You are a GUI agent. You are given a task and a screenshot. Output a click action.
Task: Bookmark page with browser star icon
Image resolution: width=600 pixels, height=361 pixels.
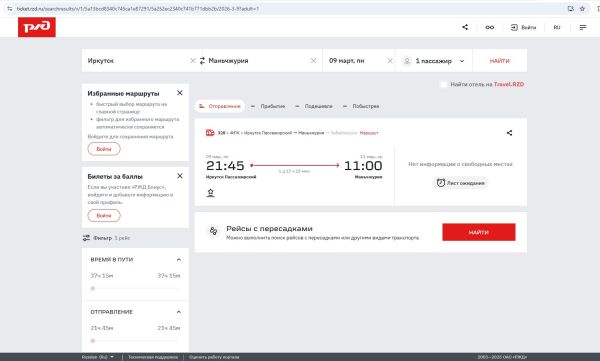click(582, 8)
